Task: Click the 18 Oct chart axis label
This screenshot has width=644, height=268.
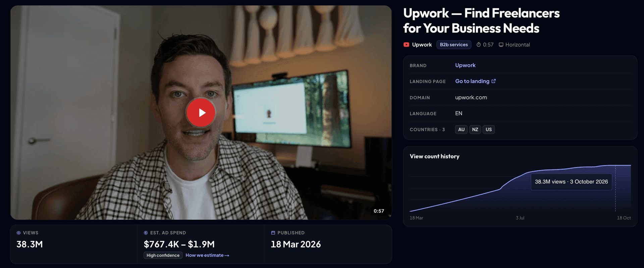Action: click(624, 218)
